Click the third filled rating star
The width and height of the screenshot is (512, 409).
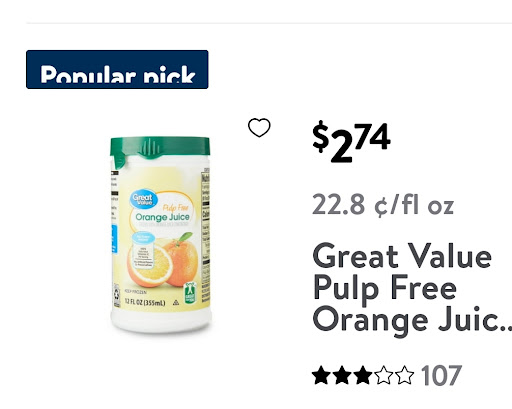tap(363, 375)
